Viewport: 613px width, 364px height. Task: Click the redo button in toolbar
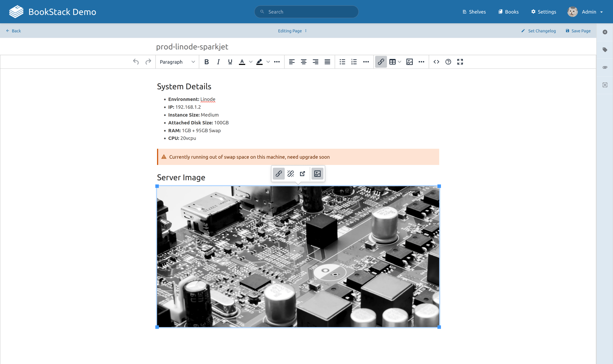point(148,61)
